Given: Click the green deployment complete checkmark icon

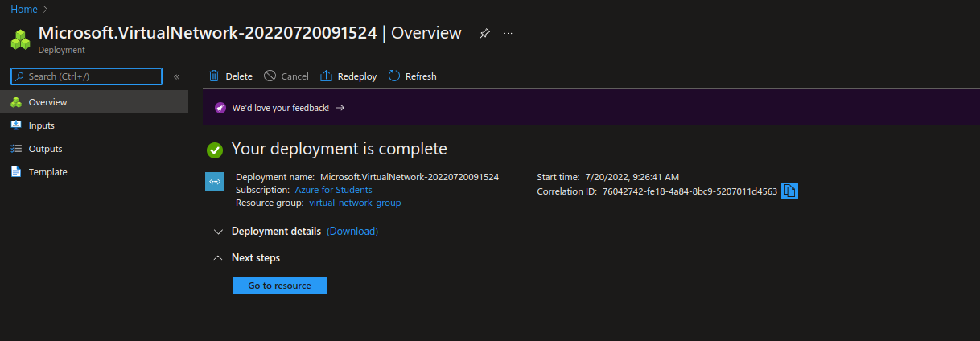Looking at the screenshot, I should pos(215,150).
